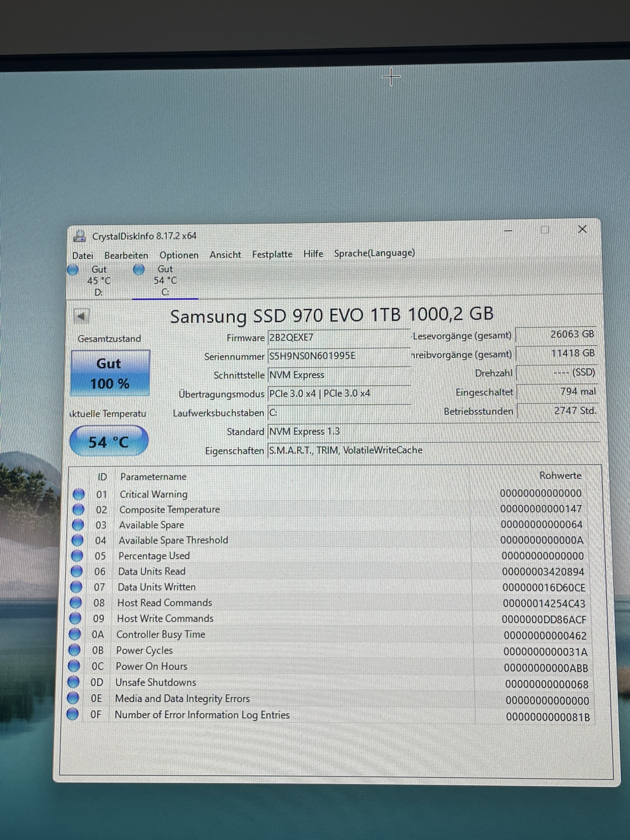Image resolution: width=630 pixels, height=840 pixels.
Task: Click the ID column header
Action: click(x=102, y=477)
